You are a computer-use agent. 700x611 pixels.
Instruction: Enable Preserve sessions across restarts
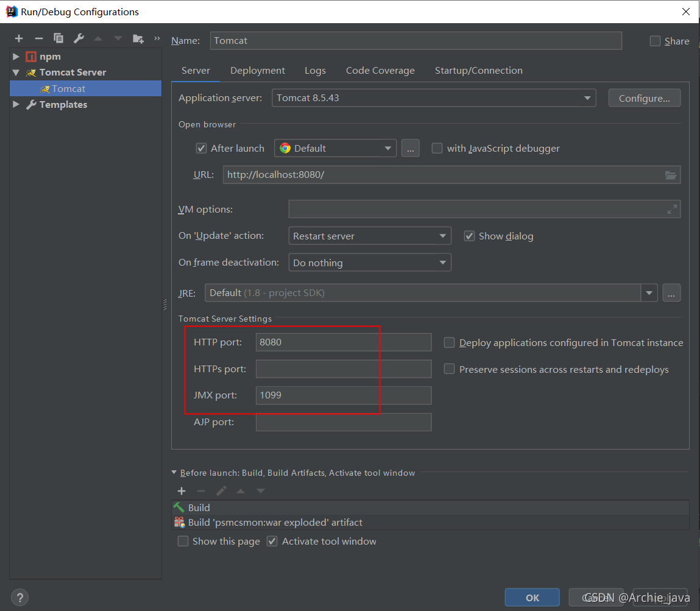tap(449, 369)
